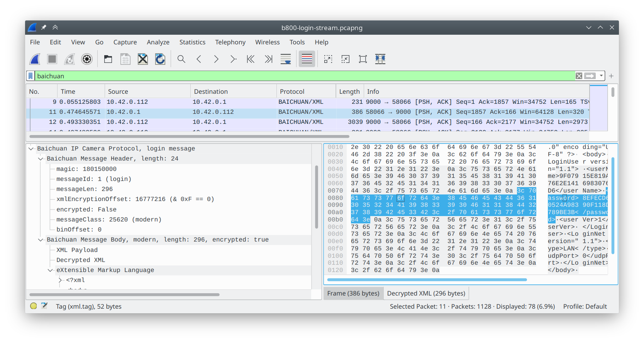Screen dimensions: 644x343
Task: Sort by Length column header
Action: point(350,91)
